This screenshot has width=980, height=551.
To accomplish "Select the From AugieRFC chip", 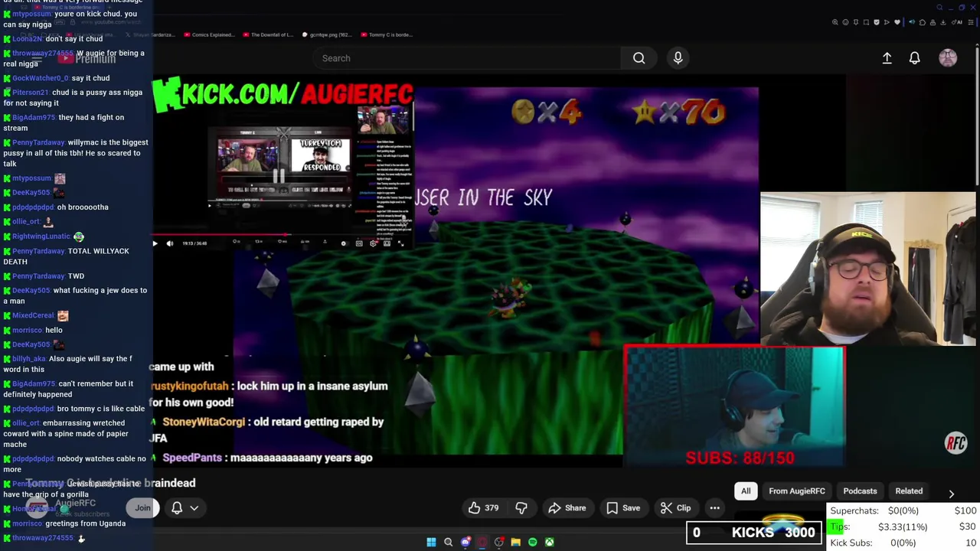I will point(797,491).
